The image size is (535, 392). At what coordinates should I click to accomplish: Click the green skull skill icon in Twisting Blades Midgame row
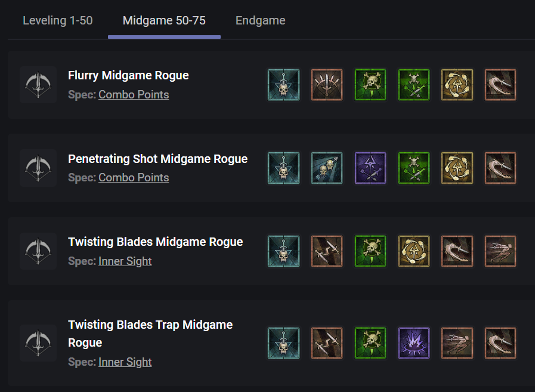click(x=370, y=251)
